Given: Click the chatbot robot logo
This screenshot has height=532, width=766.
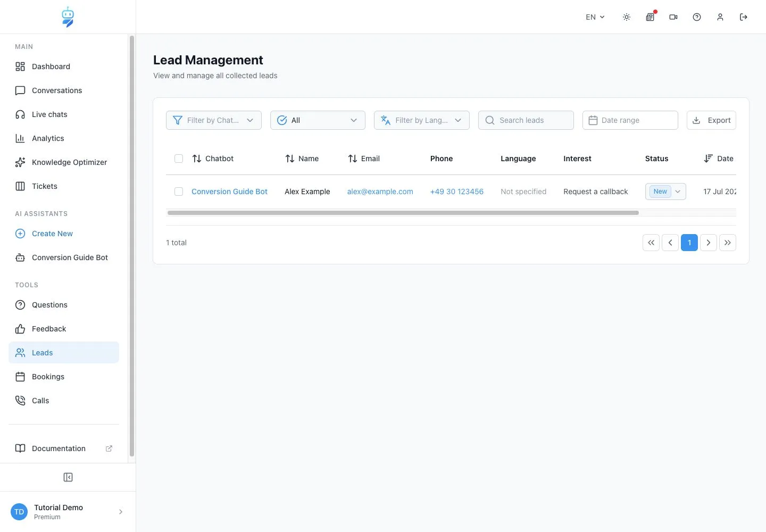Looking at the screenshot, I should (68, 17).
